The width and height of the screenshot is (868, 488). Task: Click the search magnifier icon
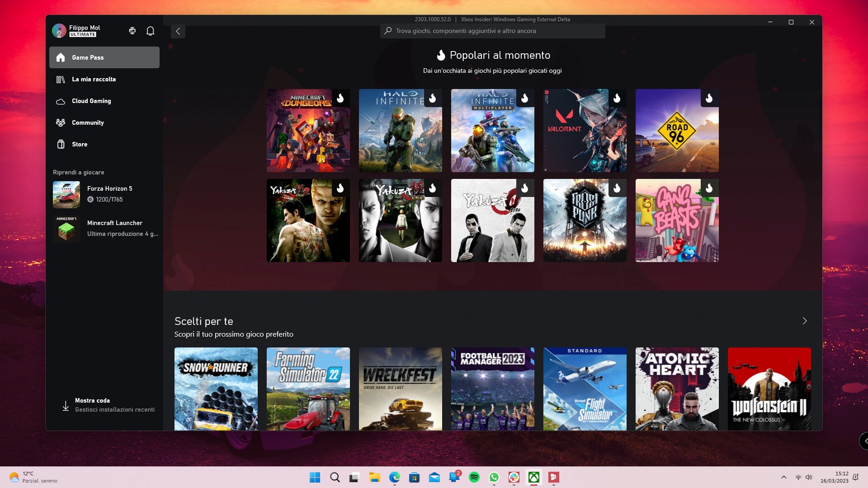[x=388, y=31]
